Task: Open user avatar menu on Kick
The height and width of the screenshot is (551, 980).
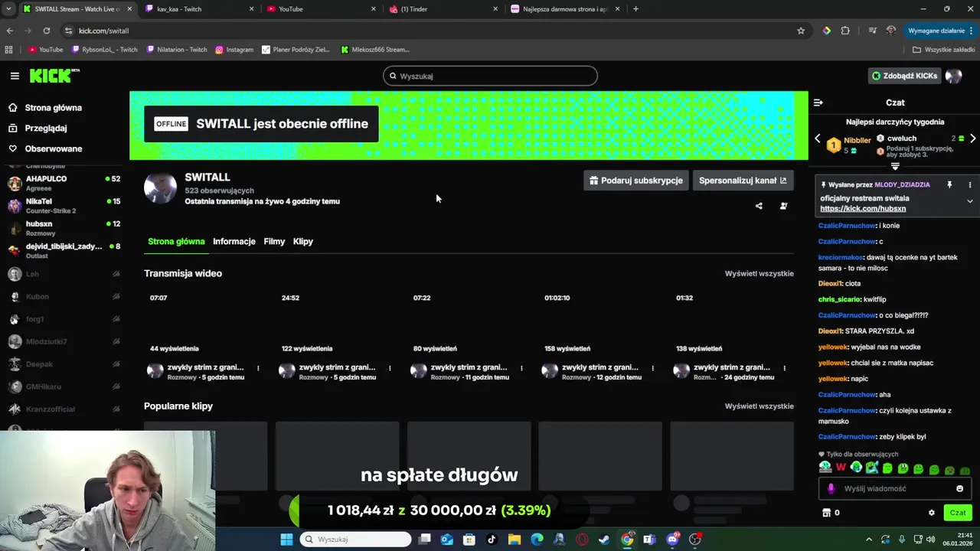Action: pos(953,76)
